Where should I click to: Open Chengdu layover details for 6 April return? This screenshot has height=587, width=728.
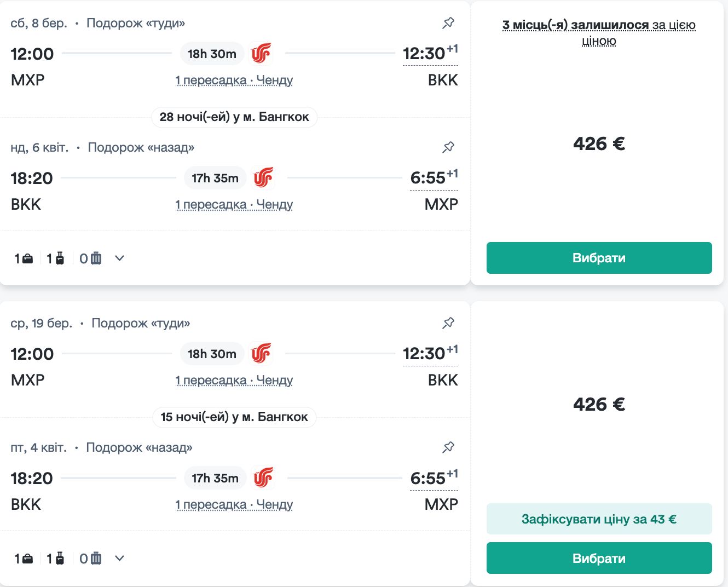click(x=234, y=205)
